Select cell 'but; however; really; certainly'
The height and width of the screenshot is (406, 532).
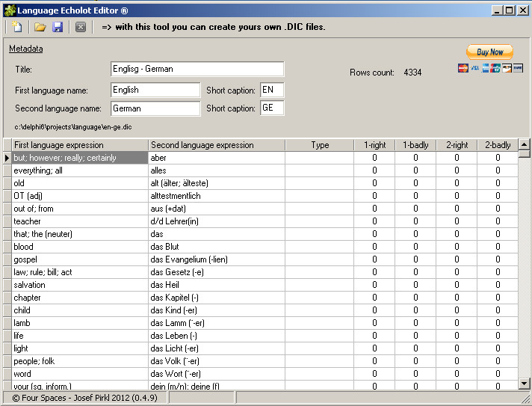pos(80,158)
